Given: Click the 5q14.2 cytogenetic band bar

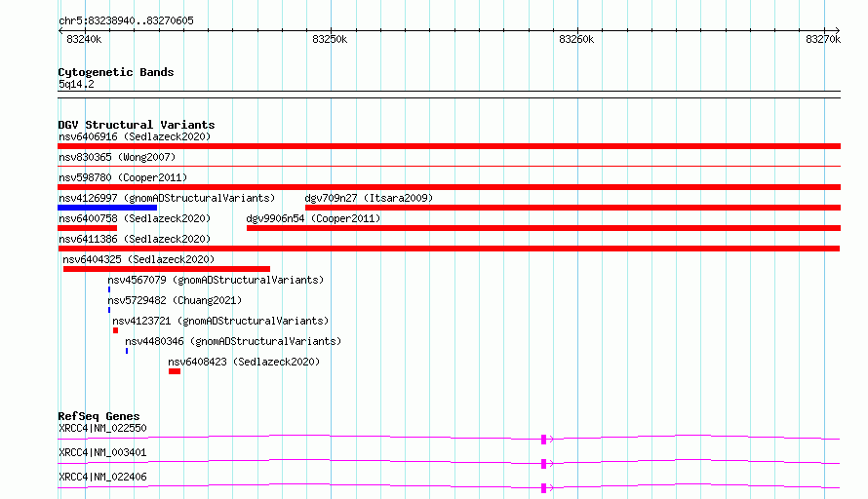Looking at the screenshot, I should pyautogui.click(x=449, y=95).
